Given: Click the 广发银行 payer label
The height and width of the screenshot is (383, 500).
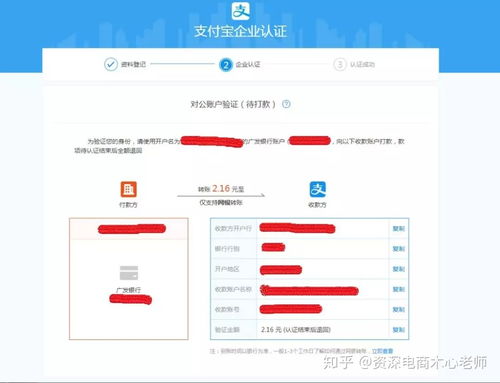Looking at the screenshot, I should (x=129, y=290).
